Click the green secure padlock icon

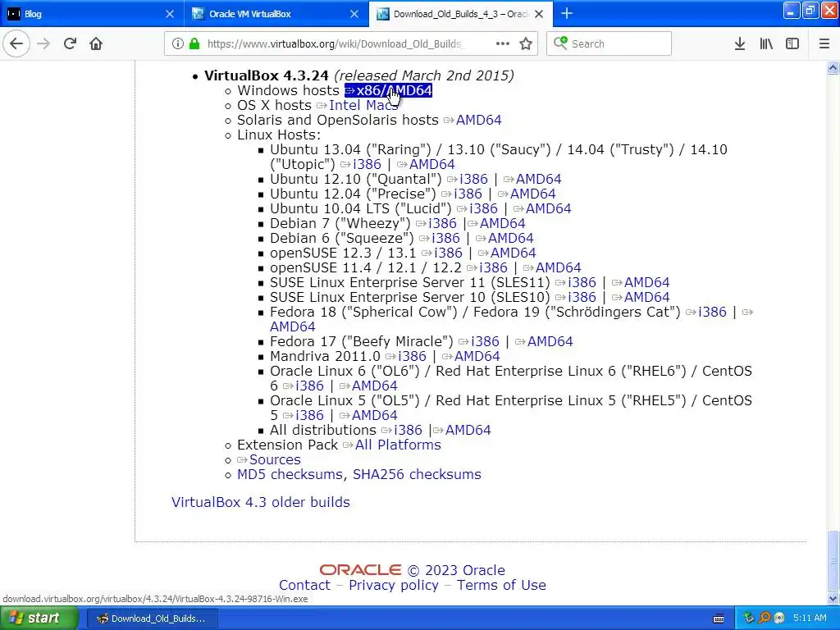pos(194,43)
